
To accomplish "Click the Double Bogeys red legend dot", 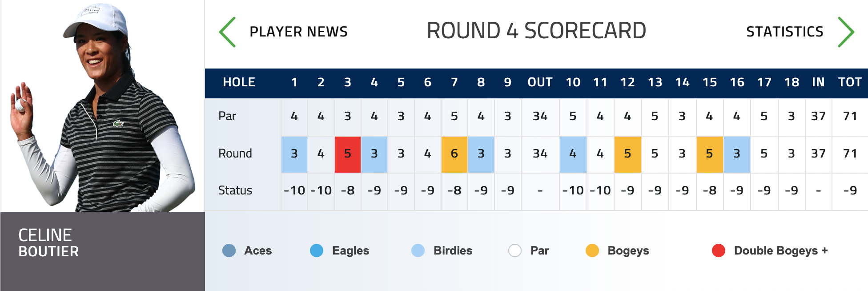I will (x=719, y=251).
